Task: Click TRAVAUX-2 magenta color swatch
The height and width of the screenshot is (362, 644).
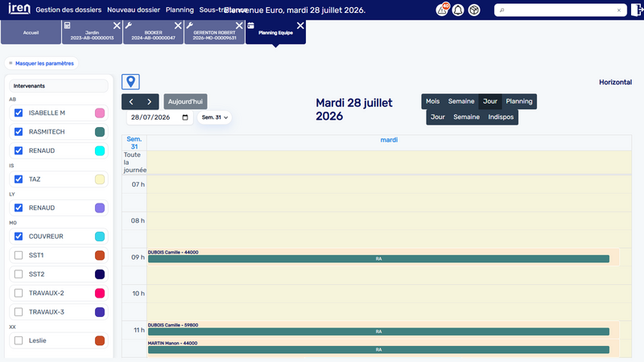Action: [100, 293]
